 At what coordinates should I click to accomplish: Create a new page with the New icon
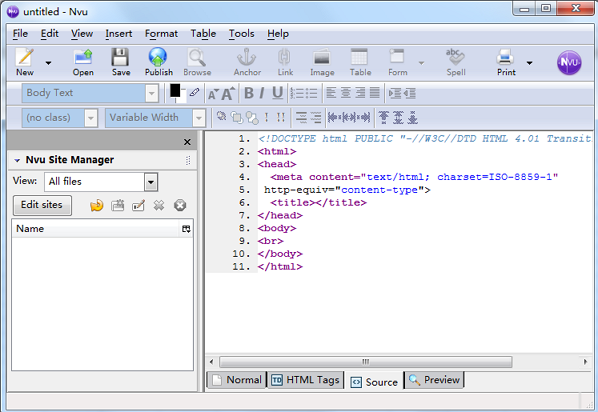[x=24, y=57]
